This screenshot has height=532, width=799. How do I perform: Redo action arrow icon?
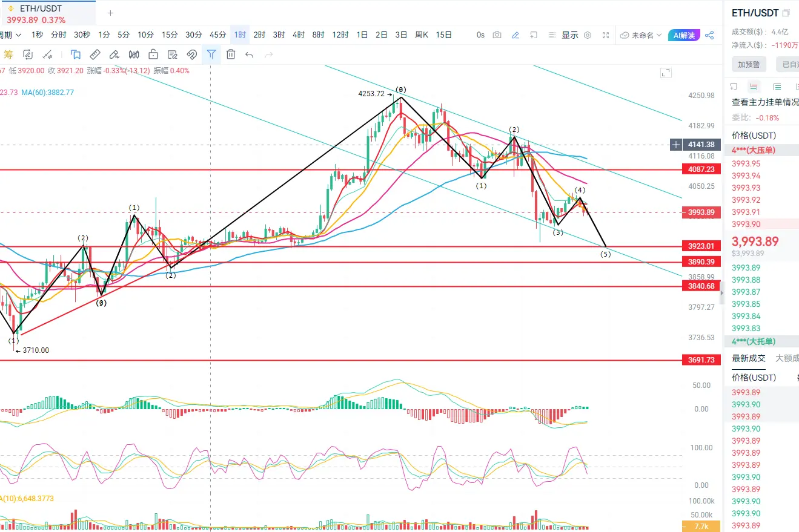click(x=268, y=55)
